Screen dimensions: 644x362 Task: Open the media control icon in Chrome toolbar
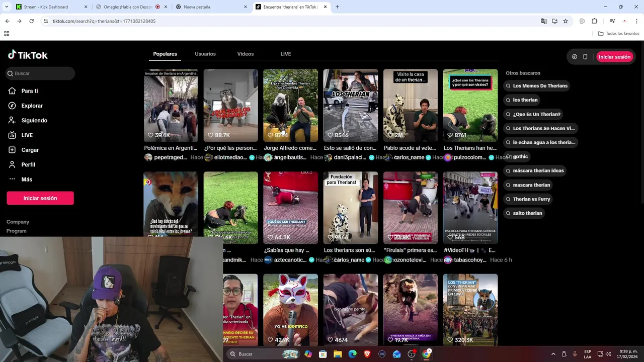[x=612, y=21]
